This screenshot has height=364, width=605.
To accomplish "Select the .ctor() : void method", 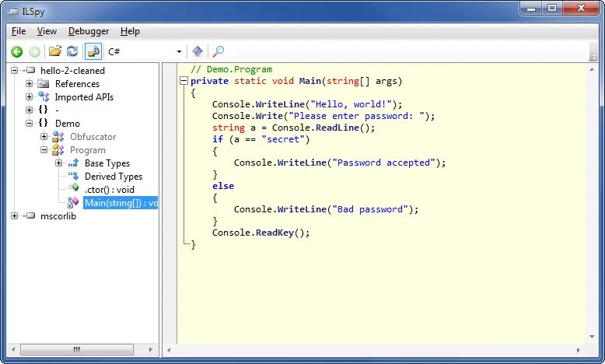I will tap(109, 190).
